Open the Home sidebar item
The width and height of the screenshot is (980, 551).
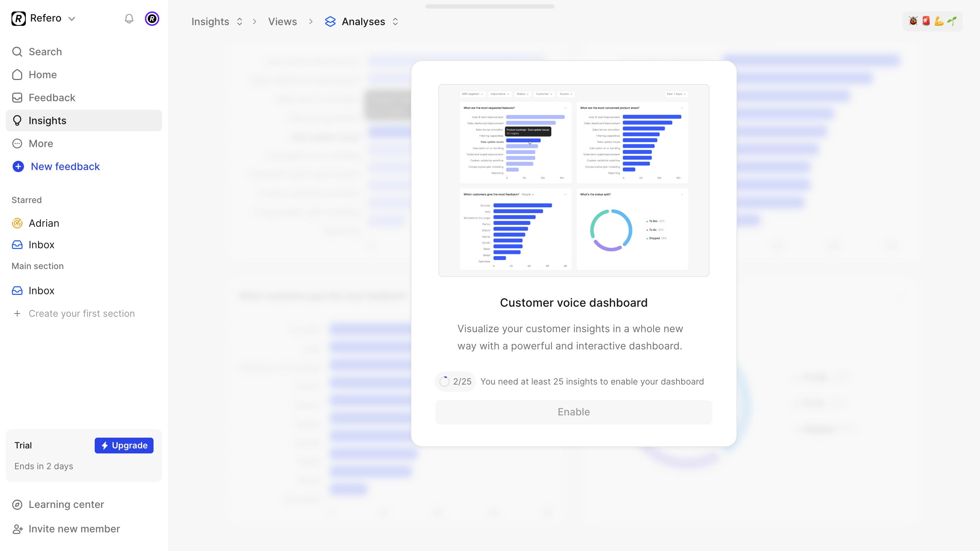pyautogui.click(x=43, y=75)
